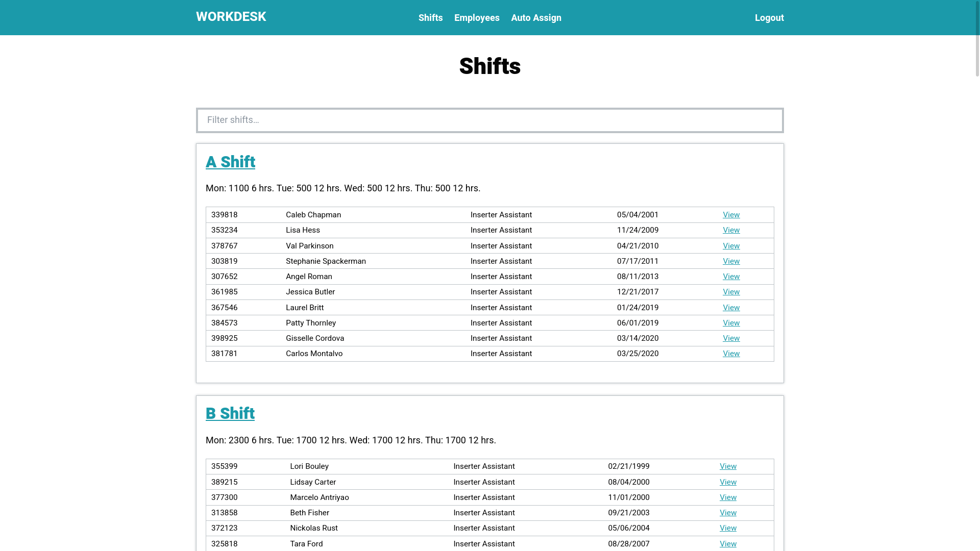This screenshot has width=980, height=551.
Task: Click View beside Carlos Montalvo
Action: [731, 354]
